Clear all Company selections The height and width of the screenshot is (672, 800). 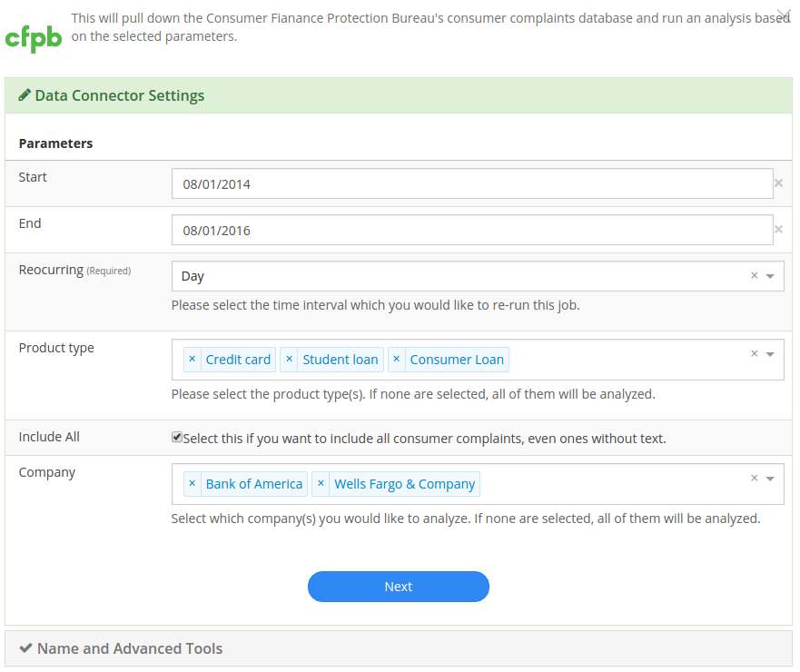[754, 478]
